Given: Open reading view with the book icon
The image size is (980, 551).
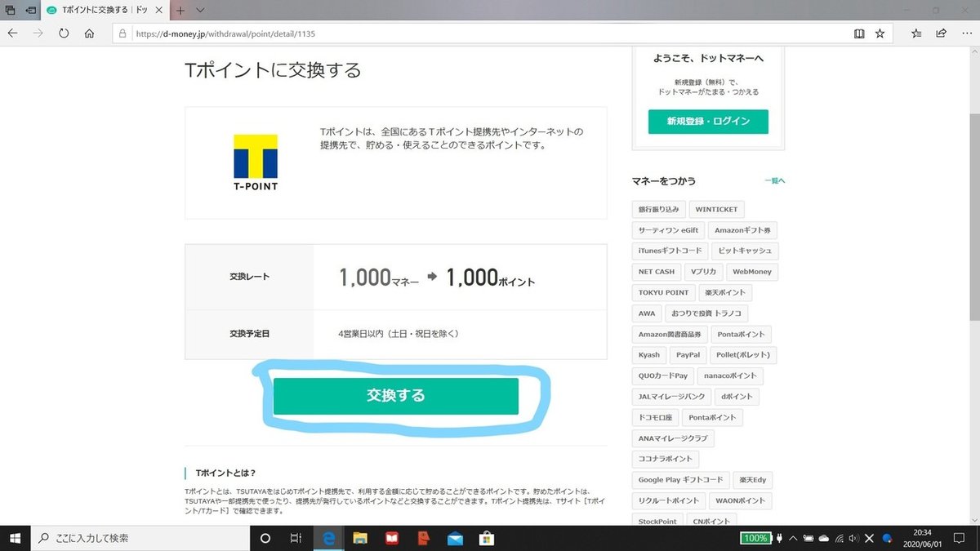Looking at the screenshot, I should (x=858, y=33).
